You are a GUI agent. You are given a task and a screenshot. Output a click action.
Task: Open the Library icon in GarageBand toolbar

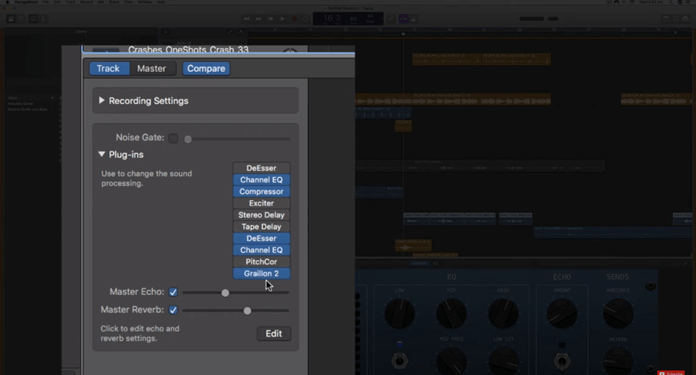(x=11, y=19)
